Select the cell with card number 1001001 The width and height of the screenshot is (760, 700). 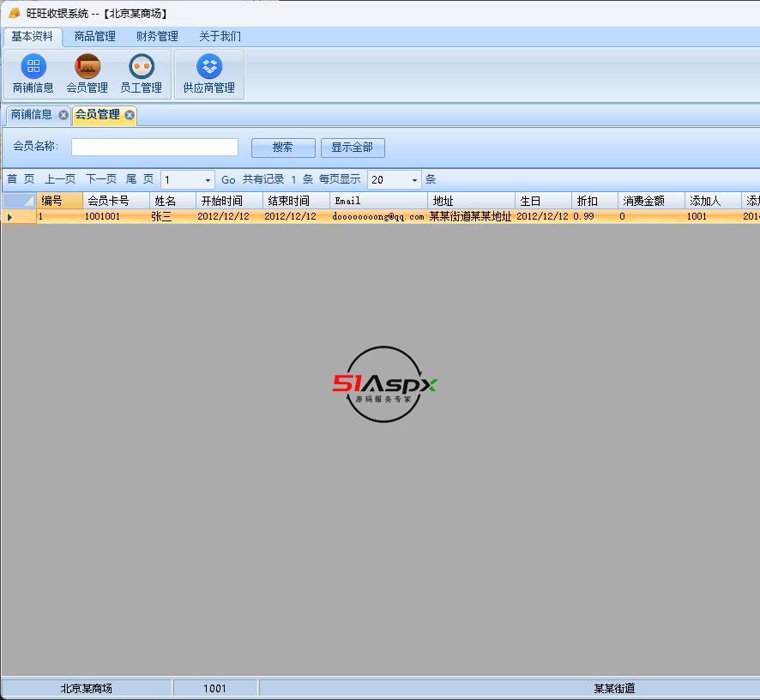116,217
